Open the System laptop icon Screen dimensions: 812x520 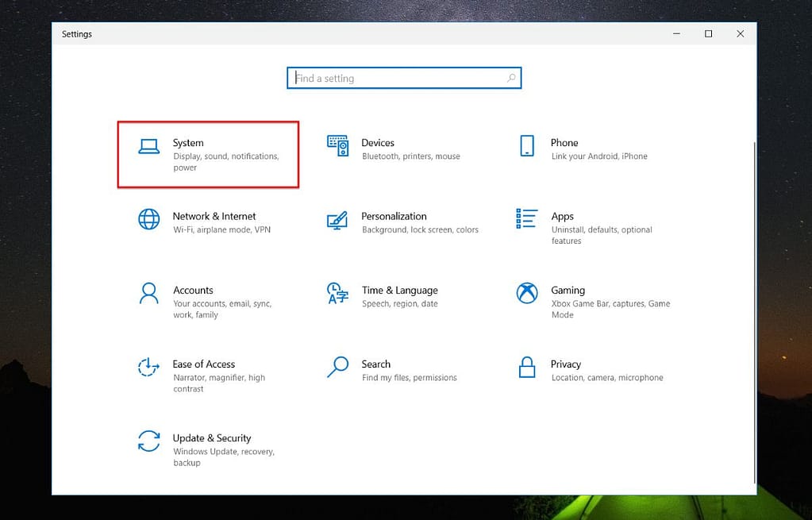click(x=148, y=147)
